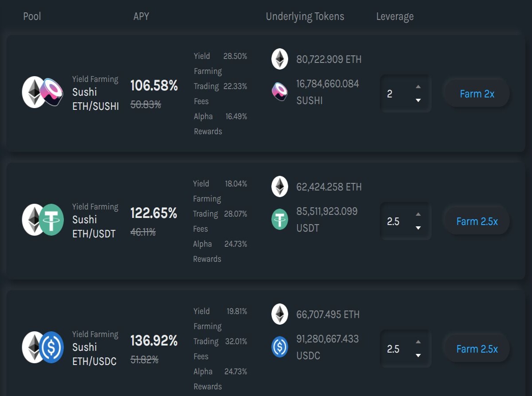Click the Tether icon in ETH/USDT pool
Image resolution: width=532 pixels, height=396 pixels.
pos(51,220)
